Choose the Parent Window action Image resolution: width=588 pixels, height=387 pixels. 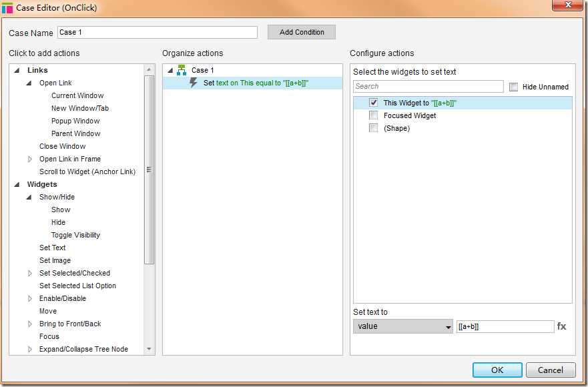[x=75, y=134]
